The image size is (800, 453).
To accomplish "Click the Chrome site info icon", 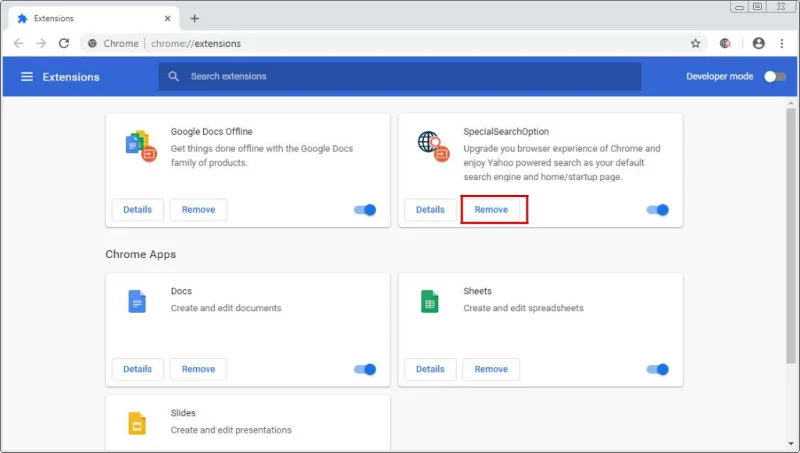I will tap(92, 43).
